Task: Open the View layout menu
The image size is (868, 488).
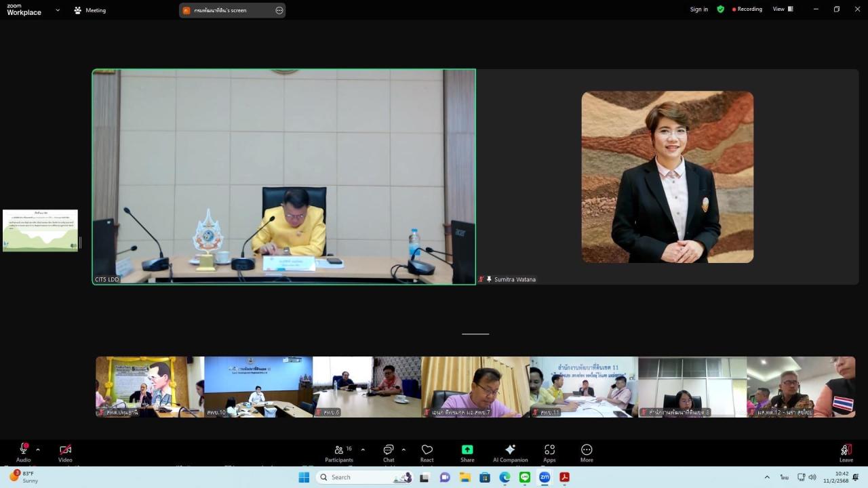Action: click(783, 9)
